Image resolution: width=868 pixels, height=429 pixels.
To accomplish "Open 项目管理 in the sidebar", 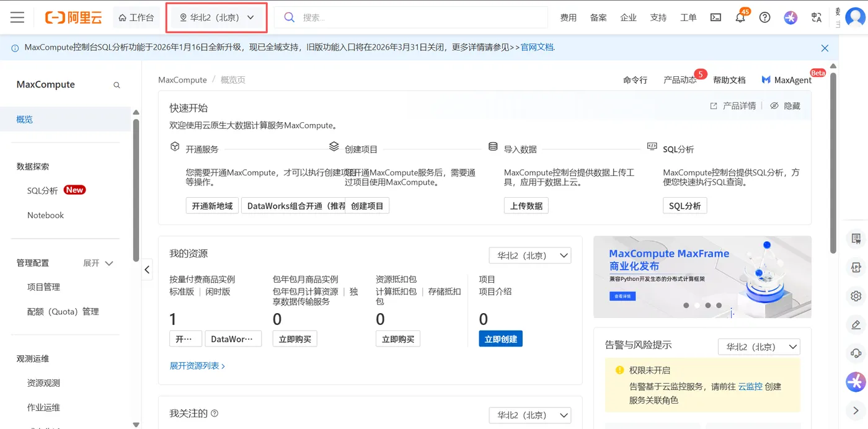I will click(x=43, y=287).
